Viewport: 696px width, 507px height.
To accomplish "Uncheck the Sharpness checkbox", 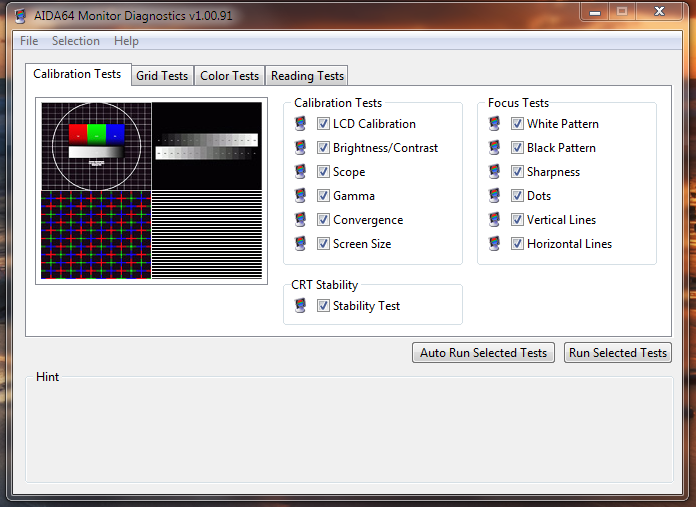I will [517, 171].
